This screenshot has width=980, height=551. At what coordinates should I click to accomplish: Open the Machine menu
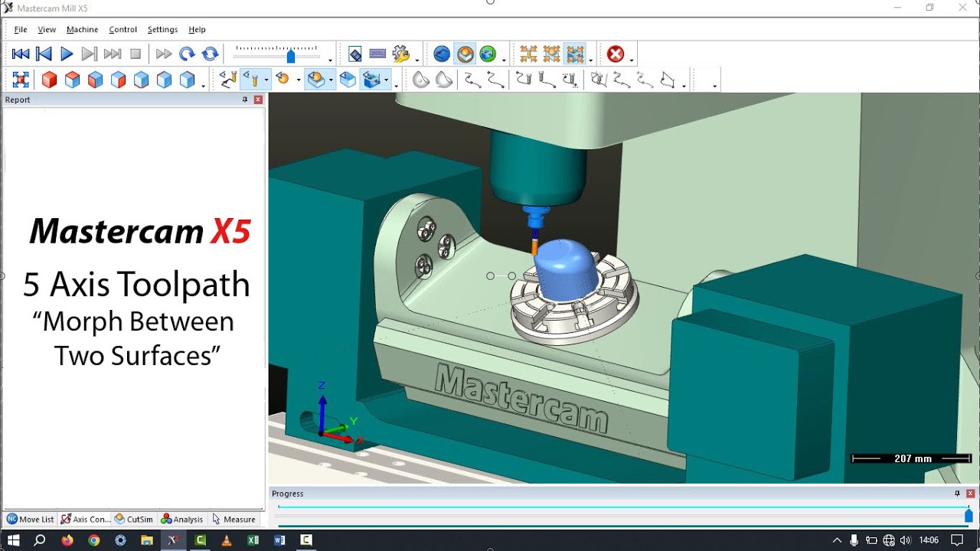pos(82,29)
